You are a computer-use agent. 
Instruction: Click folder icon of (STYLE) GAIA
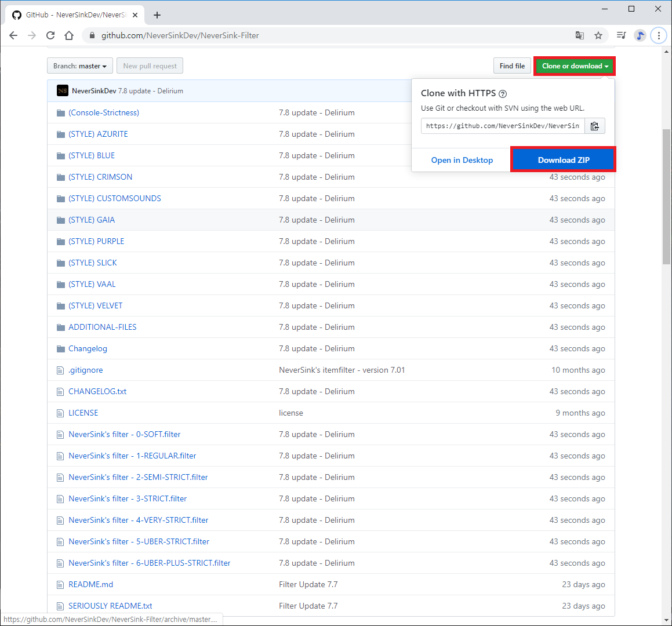(x=61, y=220)
